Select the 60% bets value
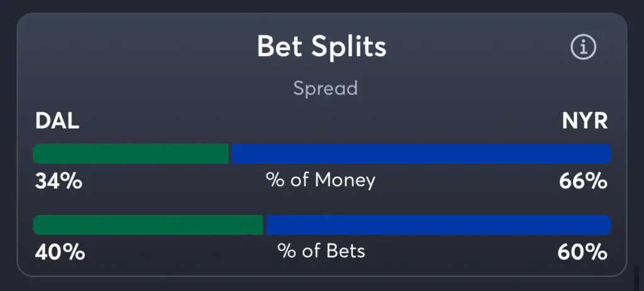 (x=582, y=253)
